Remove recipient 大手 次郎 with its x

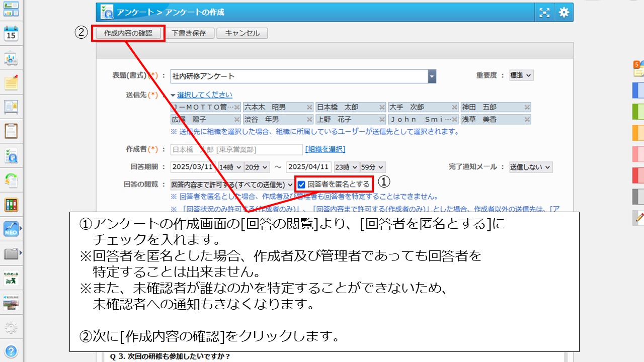(454, 107)
